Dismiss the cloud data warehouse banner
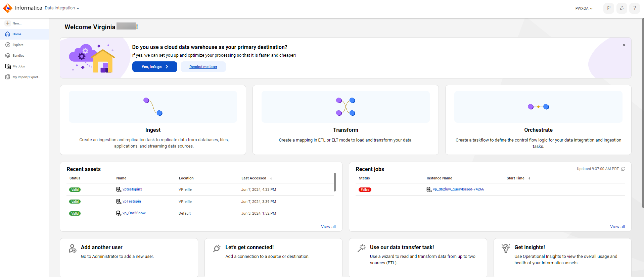Image resolution: width=644 pixels, height=277 pixels. pos(624,45)
